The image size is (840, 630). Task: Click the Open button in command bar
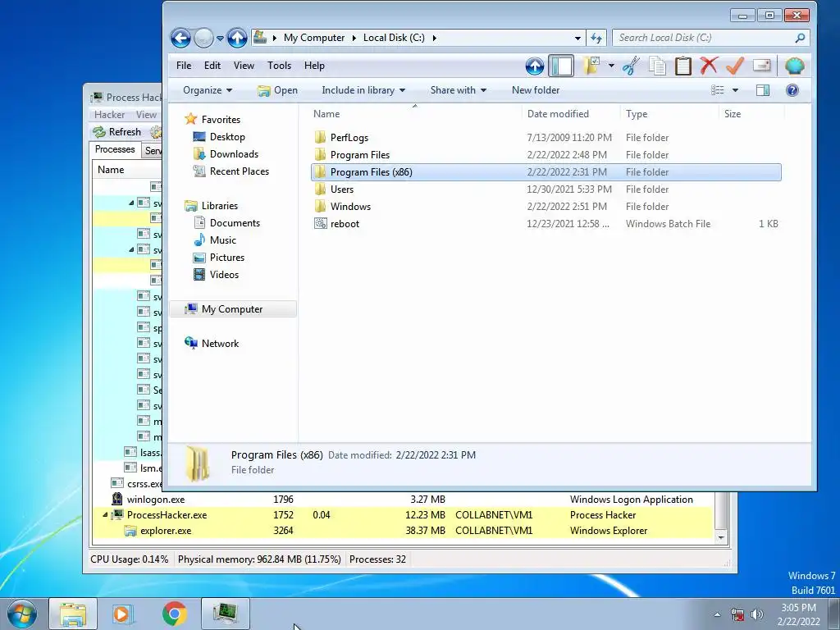tap(277, 90)
